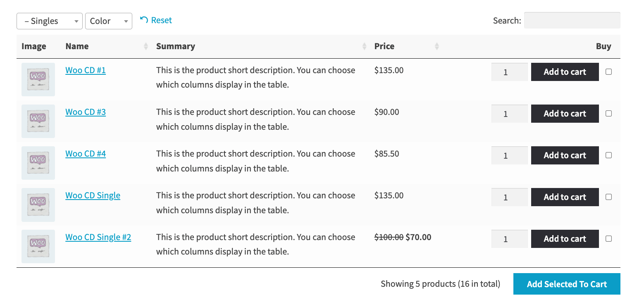Add Woo CD #1 to cart
This screenshot has width=644, height=307.
[565, 72]
